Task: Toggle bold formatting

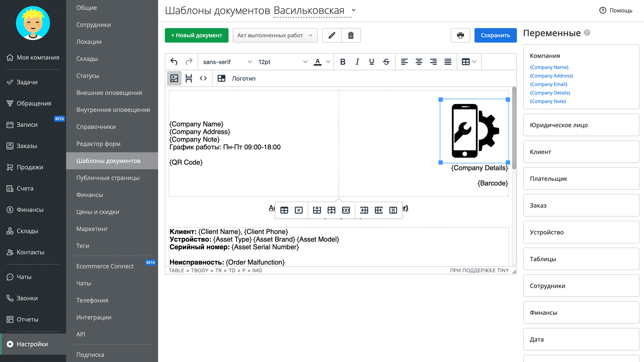Action: click(343, 62)
